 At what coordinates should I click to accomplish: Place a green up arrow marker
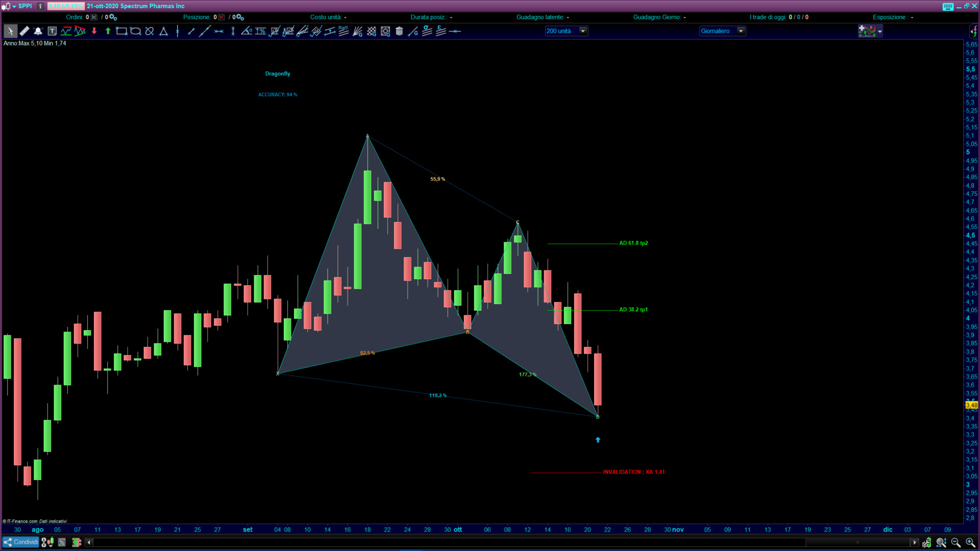tap(108, 31)
